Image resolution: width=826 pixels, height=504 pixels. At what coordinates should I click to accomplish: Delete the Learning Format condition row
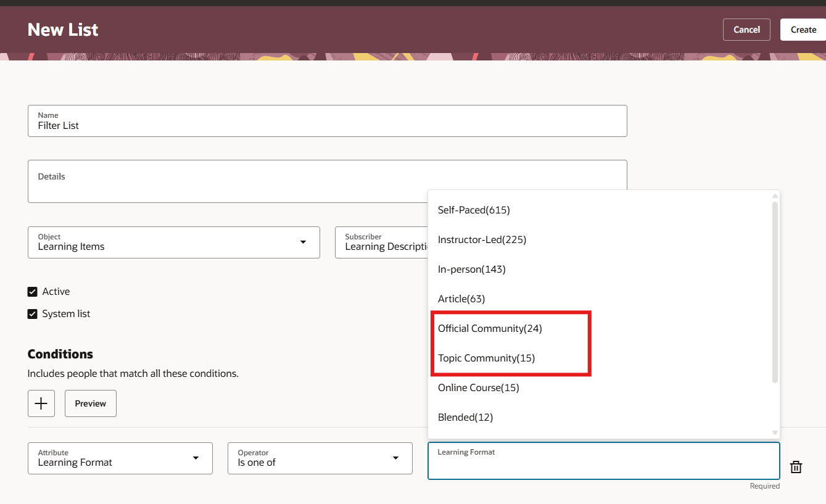[796, 467]
